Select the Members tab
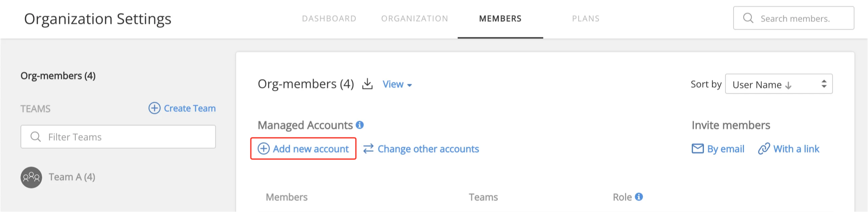 click(x=500, y=19)
